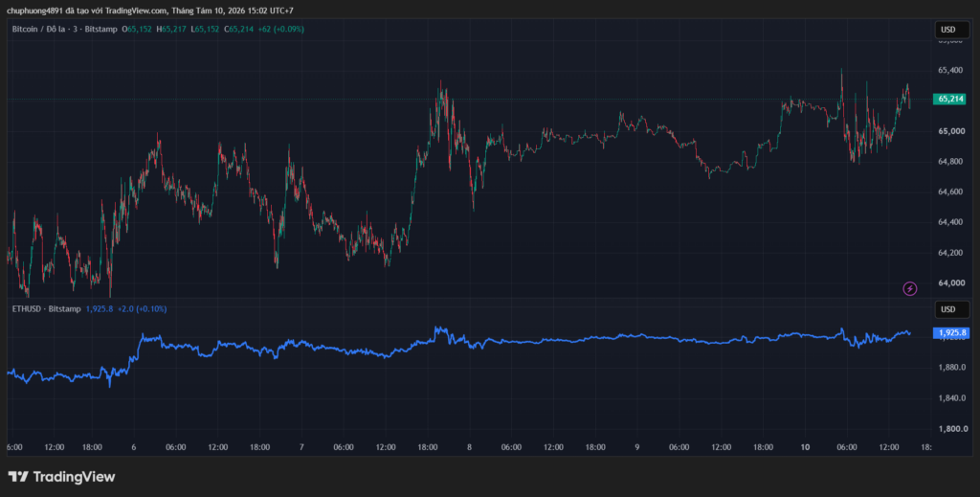Screen dimensions: 980x497
Task: Click the bold date label 10 on time axis
Action: coord(805,447)
